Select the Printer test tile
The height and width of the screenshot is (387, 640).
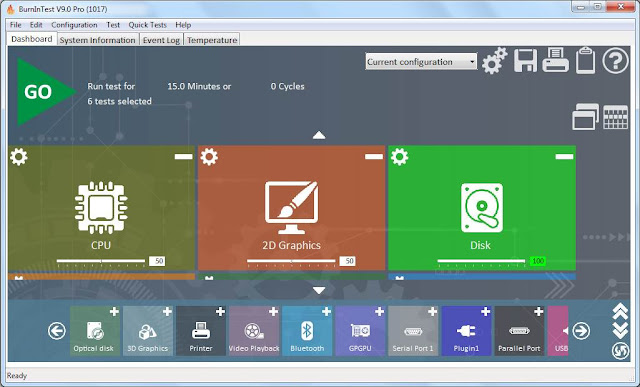tap(201, 331)
